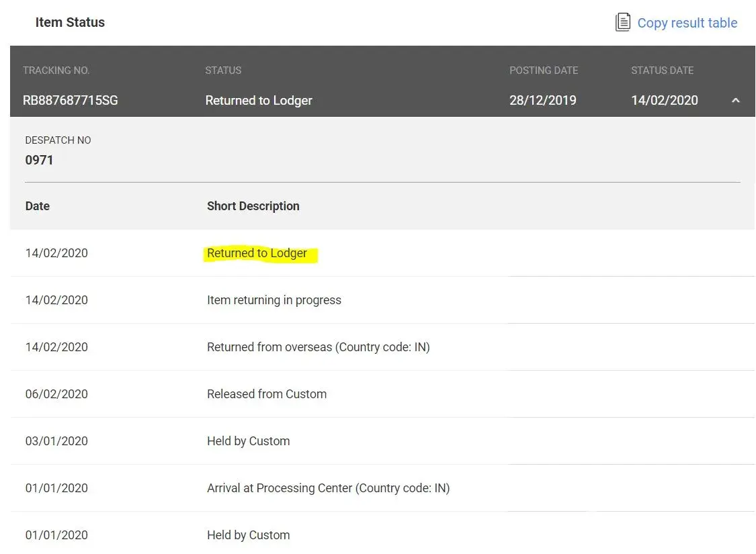756x554 pixels.
Task: Click 'Held by Custom' entry dated 01/01/2020
Action: (x=248, y=535)
